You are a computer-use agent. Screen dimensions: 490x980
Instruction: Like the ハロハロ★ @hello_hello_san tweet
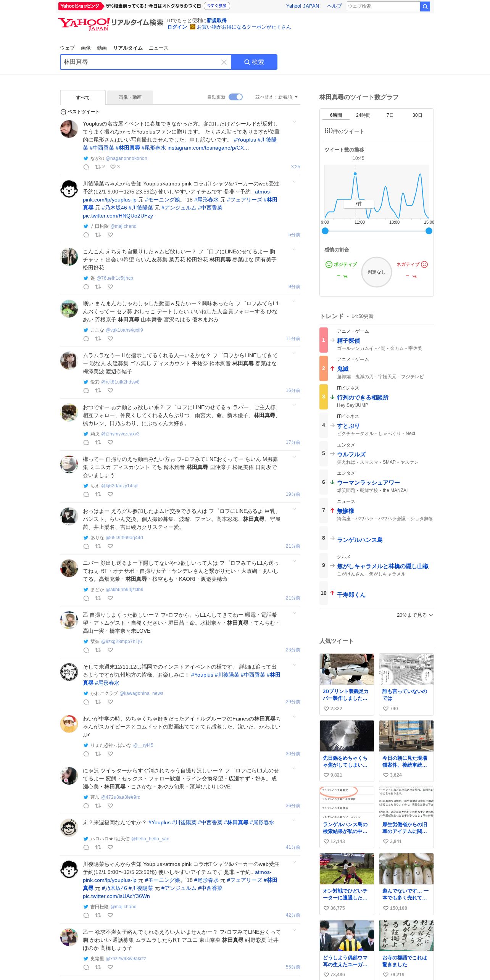[110, 847]
